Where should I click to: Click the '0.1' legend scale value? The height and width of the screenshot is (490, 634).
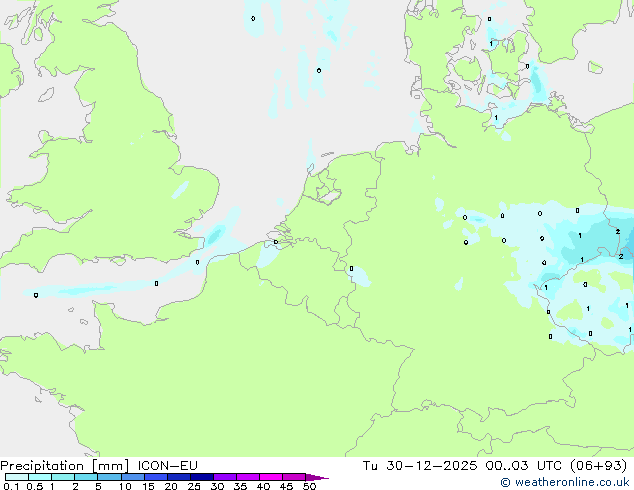tap(11, 486)
